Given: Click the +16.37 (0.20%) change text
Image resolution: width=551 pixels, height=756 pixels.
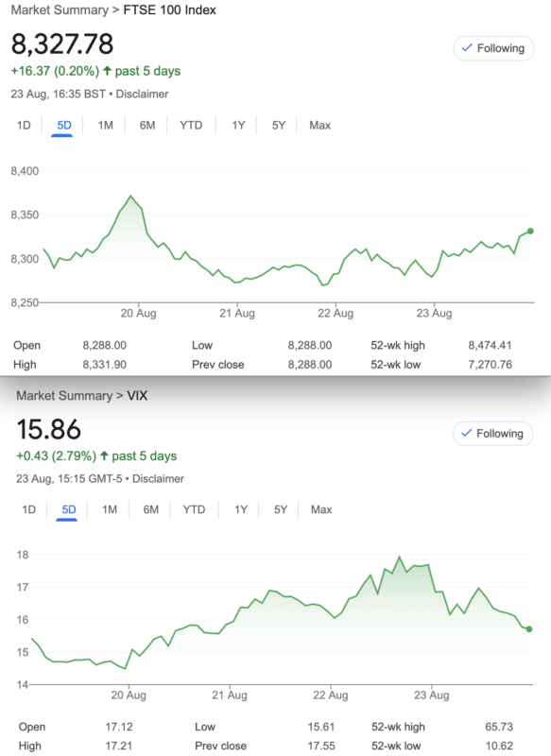Looking at the screenshot, I should (55, 72).
